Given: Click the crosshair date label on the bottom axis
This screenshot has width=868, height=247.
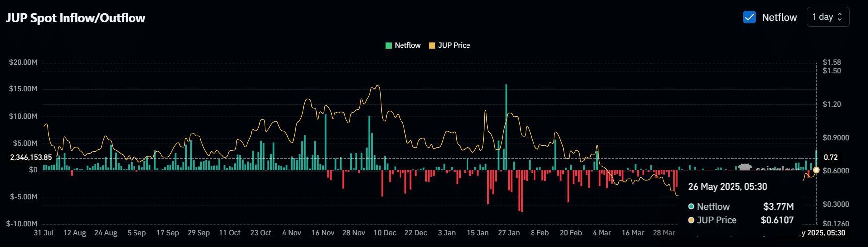Looking at the screenshot, I should pos(823,233).
